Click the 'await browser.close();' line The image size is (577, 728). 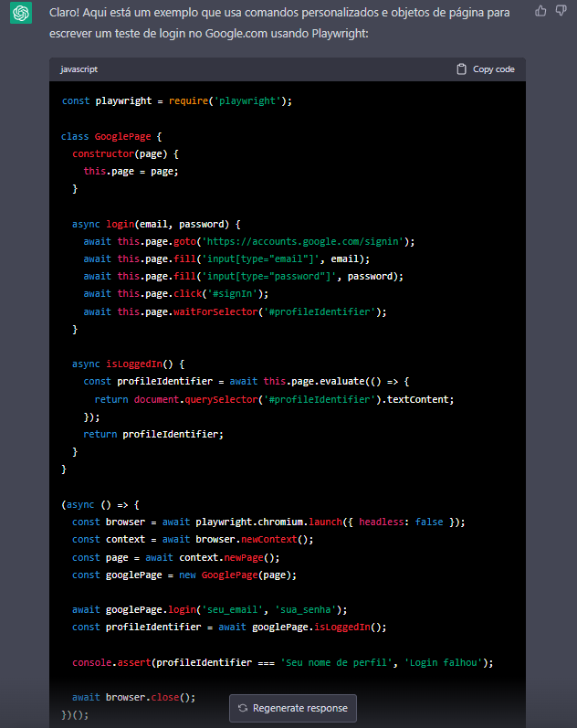pos(133,697)
